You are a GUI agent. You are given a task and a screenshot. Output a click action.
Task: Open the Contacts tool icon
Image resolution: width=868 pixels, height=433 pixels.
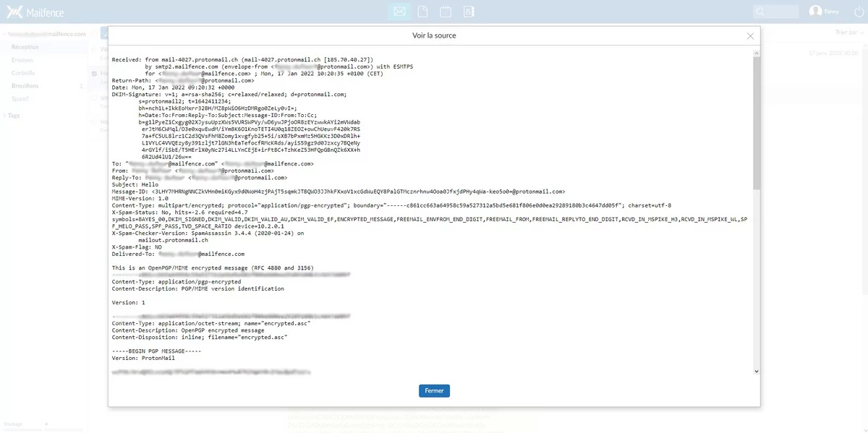(x=469, y=12)
